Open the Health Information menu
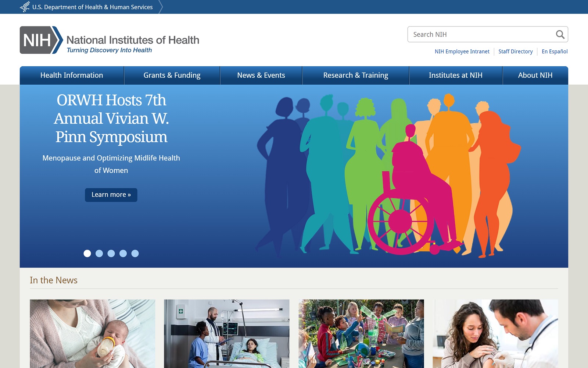The image size is (588, 368). pos(72,75)
